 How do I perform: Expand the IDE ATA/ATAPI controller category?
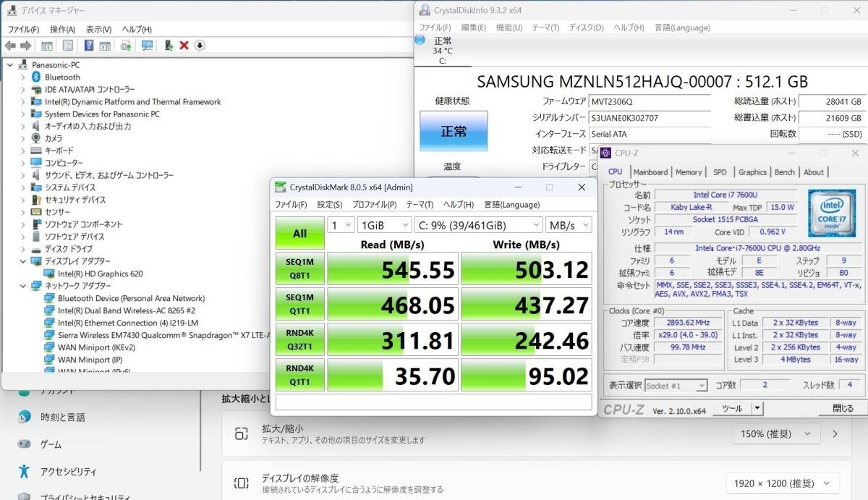coord(22,89)
